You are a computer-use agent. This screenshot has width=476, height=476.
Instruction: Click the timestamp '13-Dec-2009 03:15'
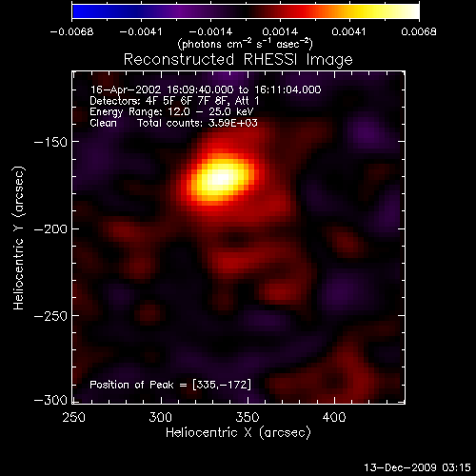click(x=417, y=467)
